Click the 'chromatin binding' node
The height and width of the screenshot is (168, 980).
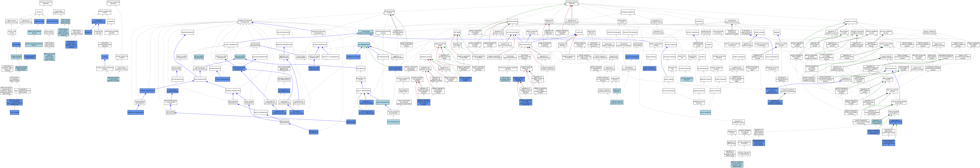[52, 21]
